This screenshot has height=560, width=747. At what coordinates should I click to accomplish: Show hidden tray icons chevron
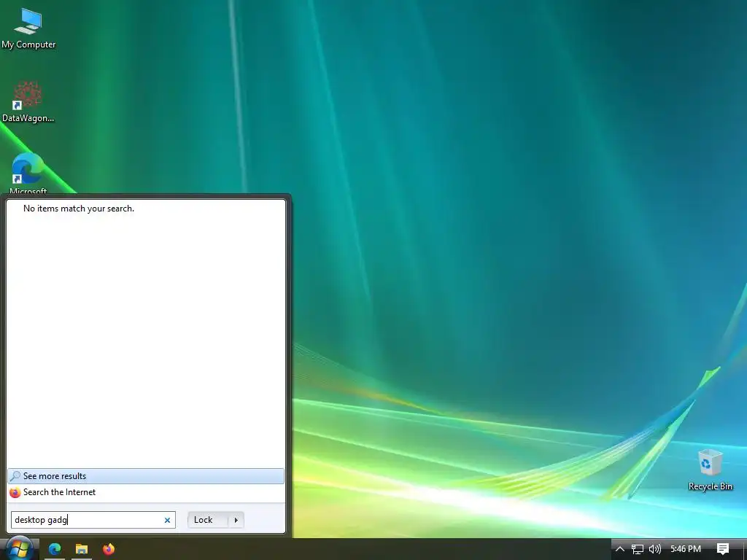620,549
